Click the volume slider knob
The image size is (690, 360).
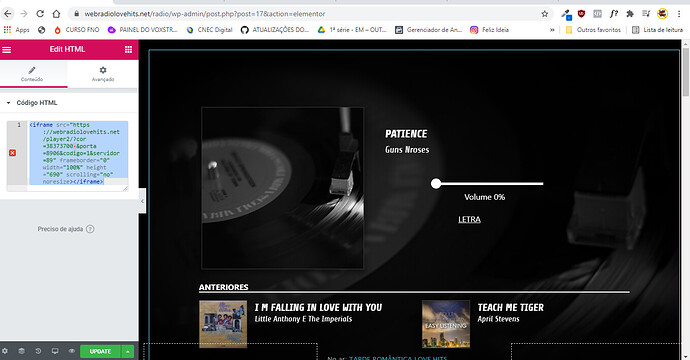point(436,184)
